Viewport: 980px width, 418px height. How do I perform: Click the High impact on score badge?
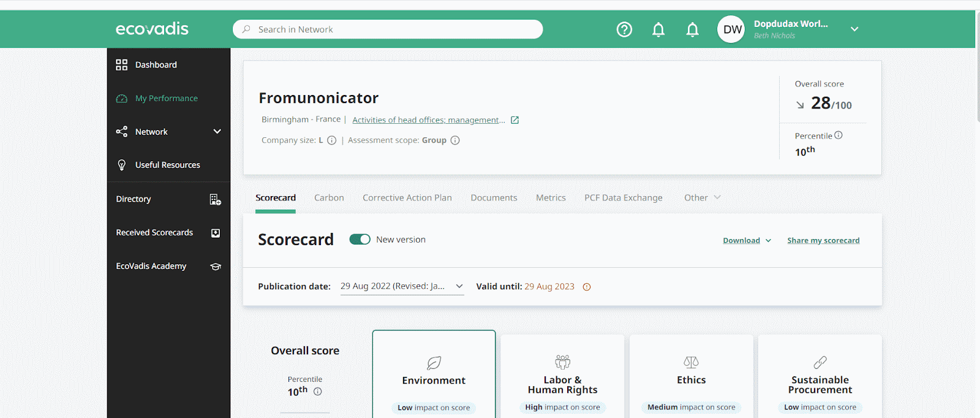(562, 408)
